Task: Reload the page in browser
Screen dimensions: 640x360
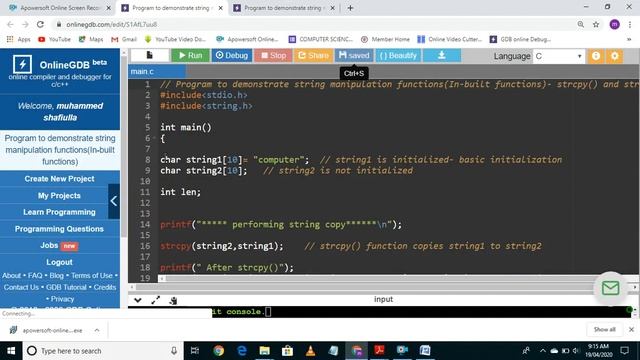Action: pyautogui.click(x=40, y=24)
